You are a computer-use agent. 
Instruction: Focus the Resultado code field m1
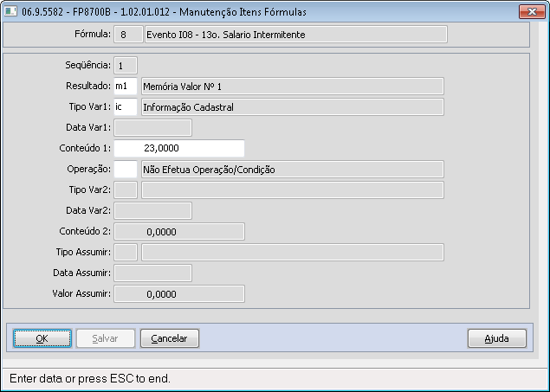tap(126, 87)
